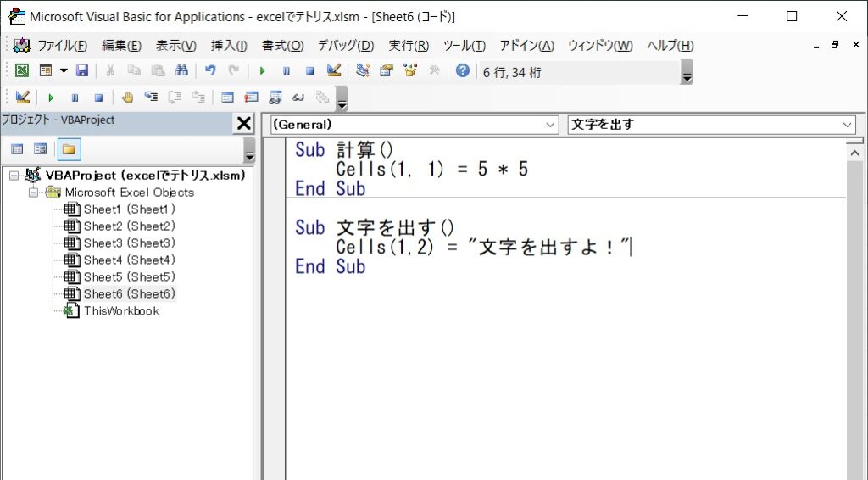Open Visual Basic Help question mark icon
Screen dimensions: 868x480
(463, 70)
